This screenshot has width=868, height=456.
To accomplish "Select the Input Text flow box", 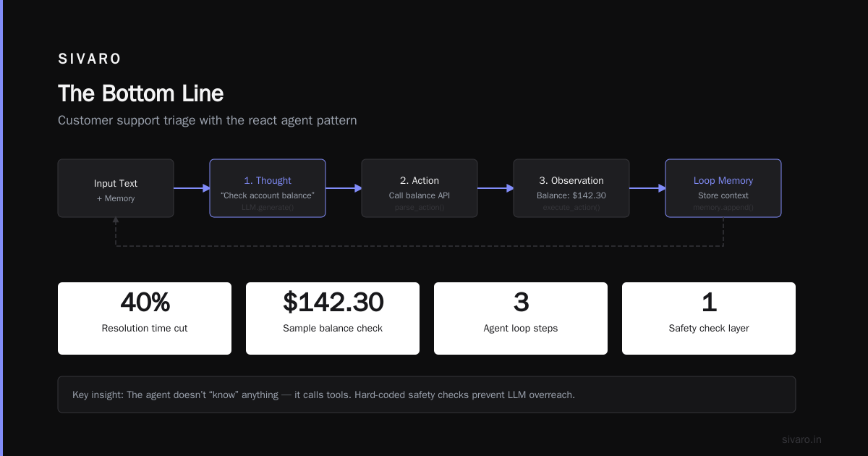I will (116, 188).
